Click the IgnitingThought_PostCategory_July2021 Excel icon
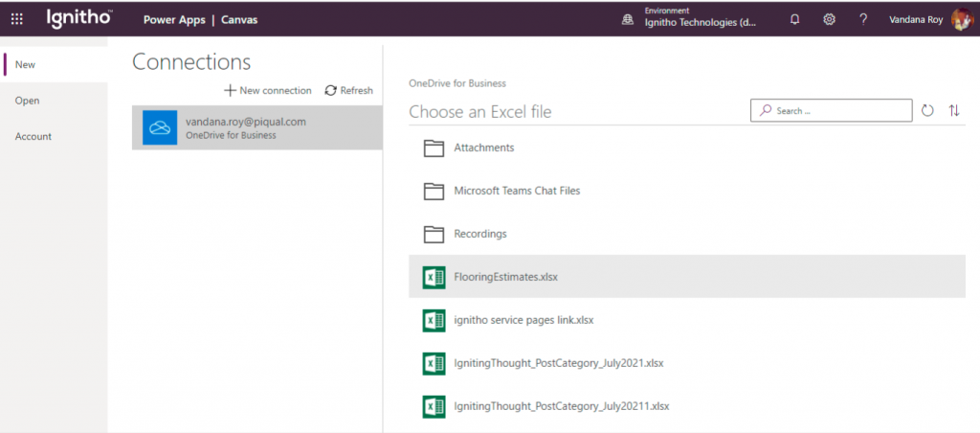 click(x=434, y=363)
